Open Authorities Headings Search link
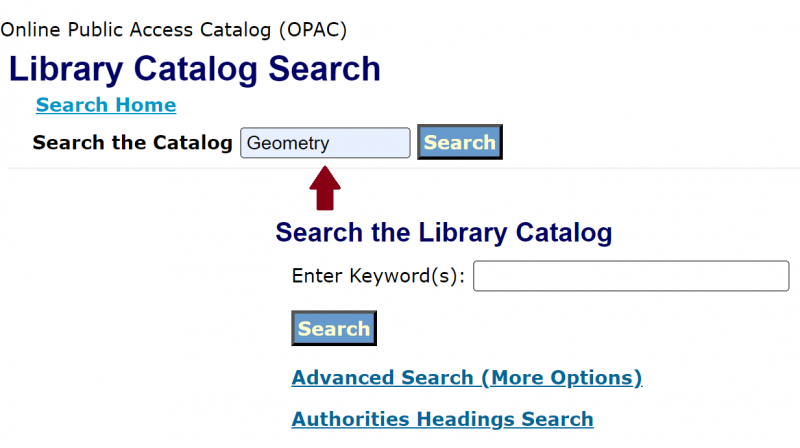The height and width of the screenshot is (448, 800). [x=442, y=420]
